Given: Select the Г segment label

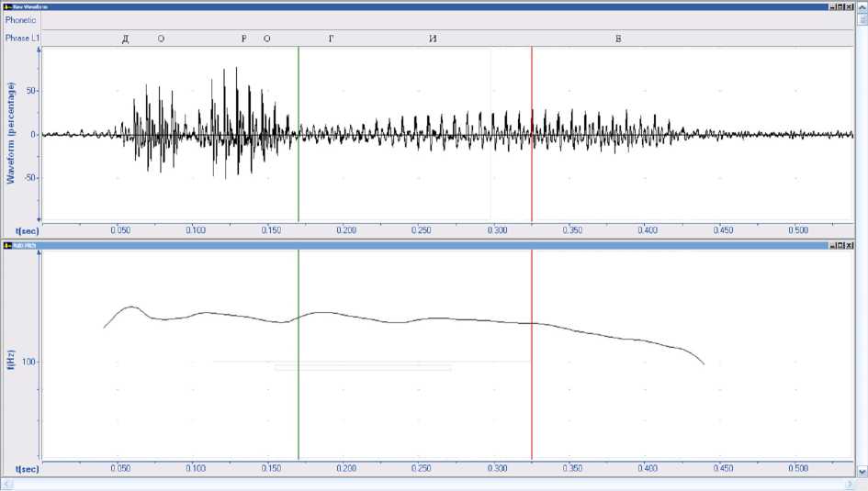Looking at the screenshot, I should click(x=332, y=39).
